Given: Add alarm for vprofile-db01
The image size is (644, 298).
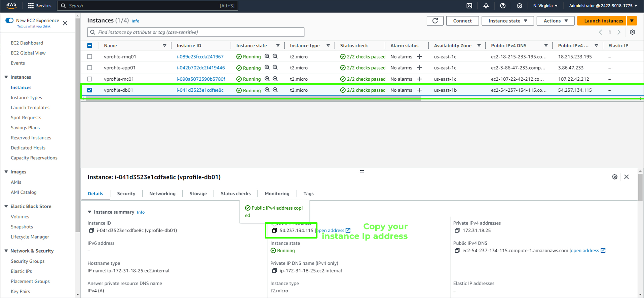Looking at the screenshot, I should click(x=419, y=90).
